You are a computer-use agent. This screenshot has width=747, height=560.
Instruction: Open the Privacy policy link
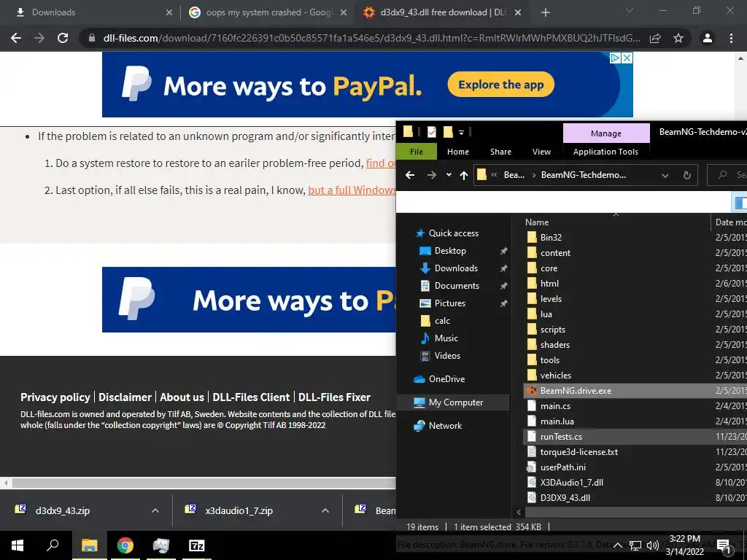coord(55,397)
